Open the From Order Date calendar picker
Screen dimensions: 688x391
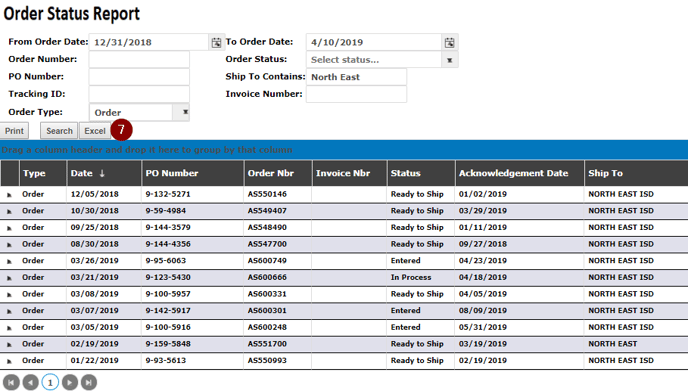point(216,43)
